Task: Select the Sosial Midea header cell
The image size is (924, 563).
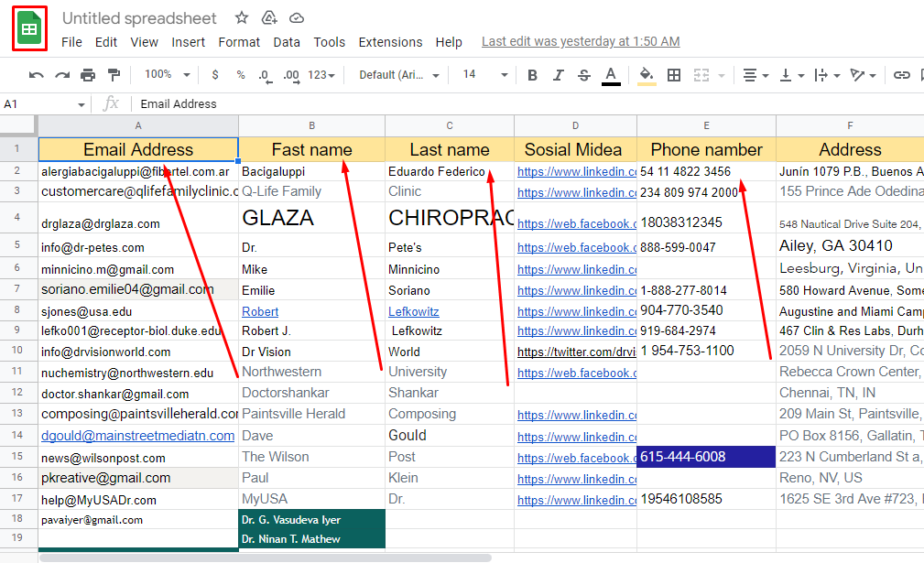Action: [575, 149]
